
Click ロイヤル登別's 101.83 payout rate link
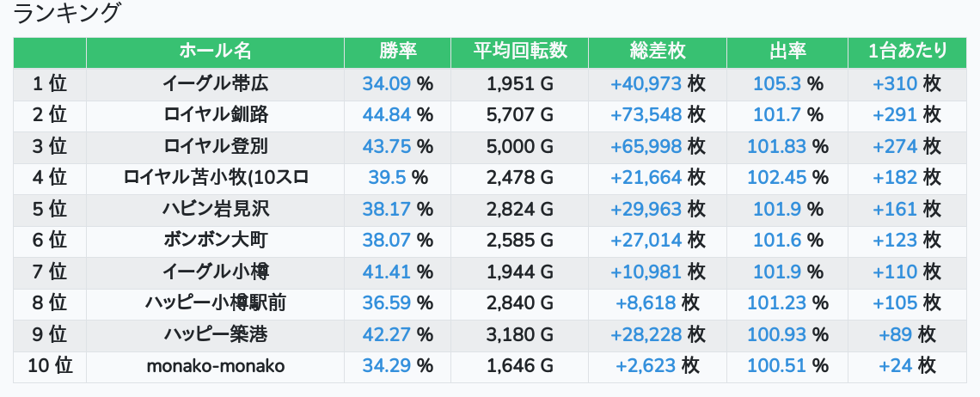(776, 146)
